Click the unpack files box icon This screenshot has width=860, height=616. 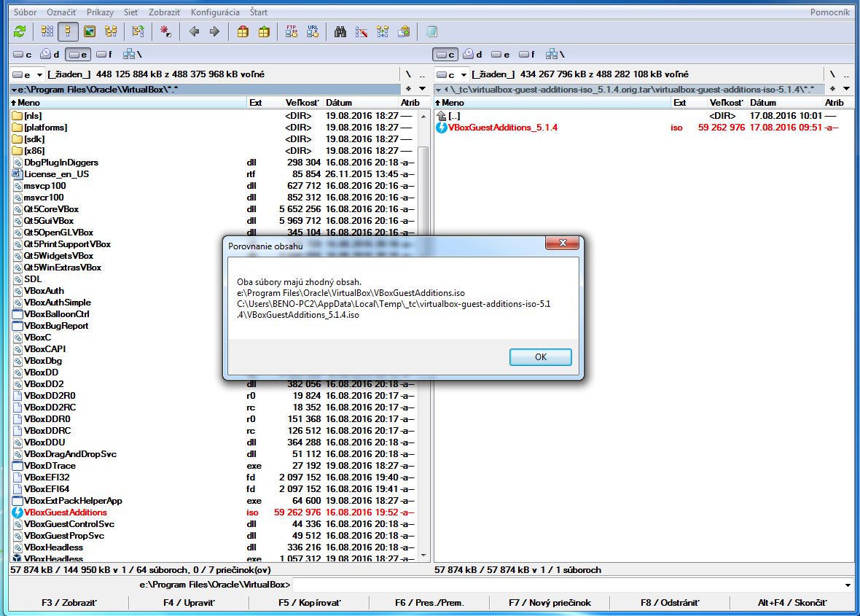point(264,32)
